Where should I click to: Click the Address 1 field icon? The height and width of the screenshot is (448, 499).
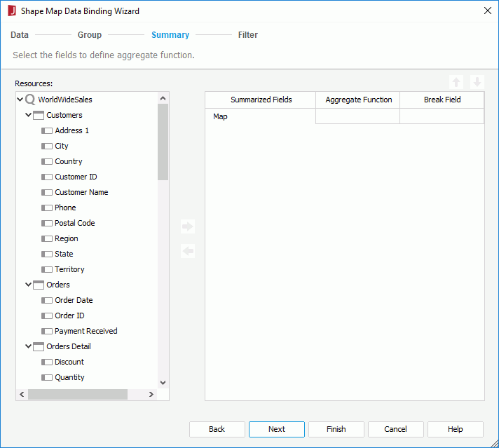[x=47, y=131]
